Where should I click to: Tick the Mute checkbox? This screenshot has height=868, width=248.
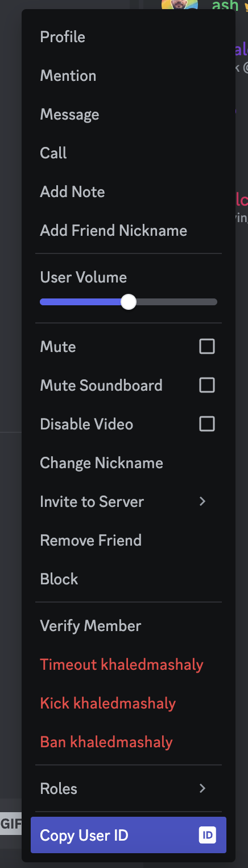[x=207, y=346]
